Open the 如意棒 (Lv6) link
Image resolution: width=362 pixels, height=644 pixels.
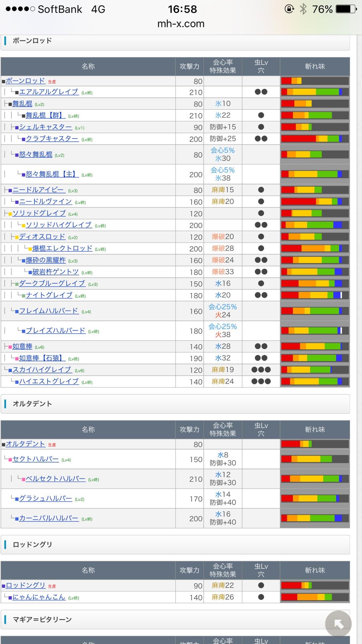pos(22,346)
